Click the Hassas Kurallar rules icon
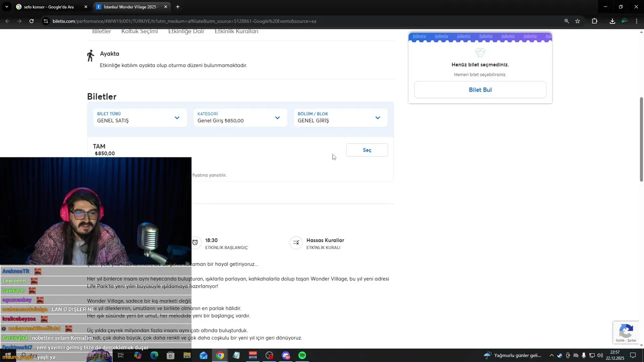Viewport: 644px width, 362px height. [x=296, y=243]
